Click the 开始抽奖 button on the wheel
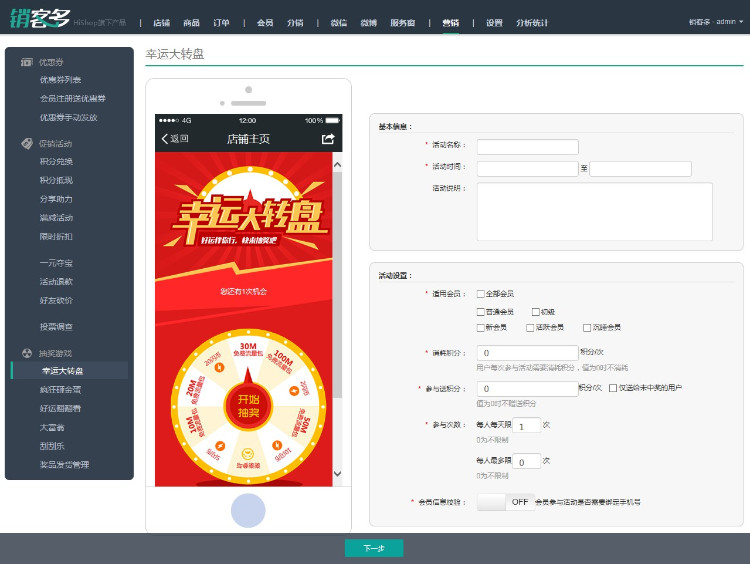Viewport: 750px width, 564px height. (x=248, y=406)
